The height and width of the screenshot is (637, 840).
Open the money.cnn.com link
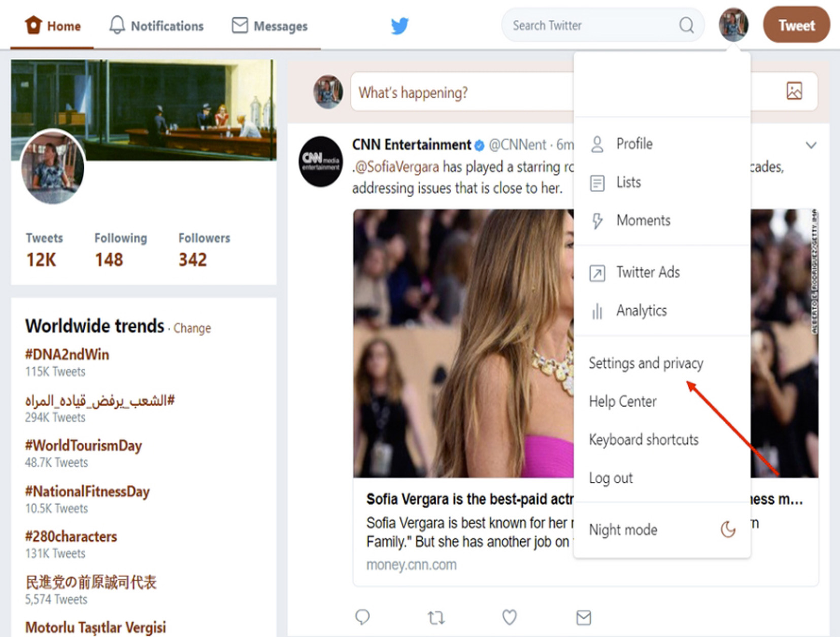point(412,565)
